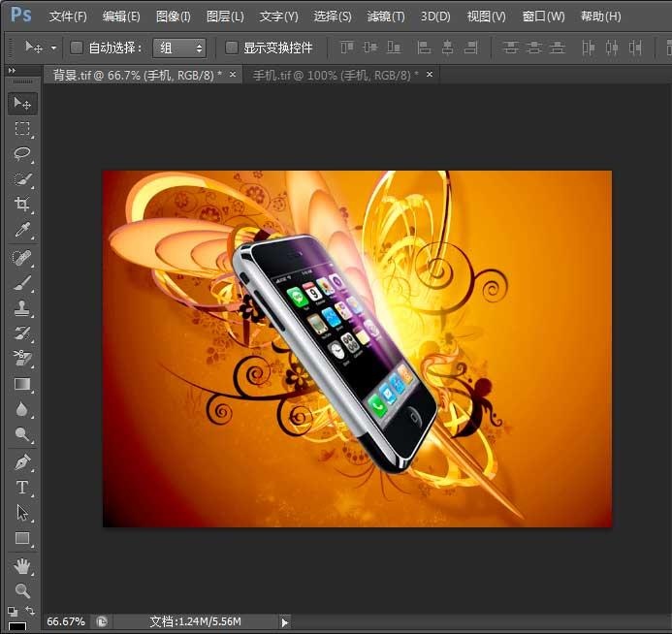Select the Lasso tool
The height and width of the screenshot is (634, 672).
point(22,154)
